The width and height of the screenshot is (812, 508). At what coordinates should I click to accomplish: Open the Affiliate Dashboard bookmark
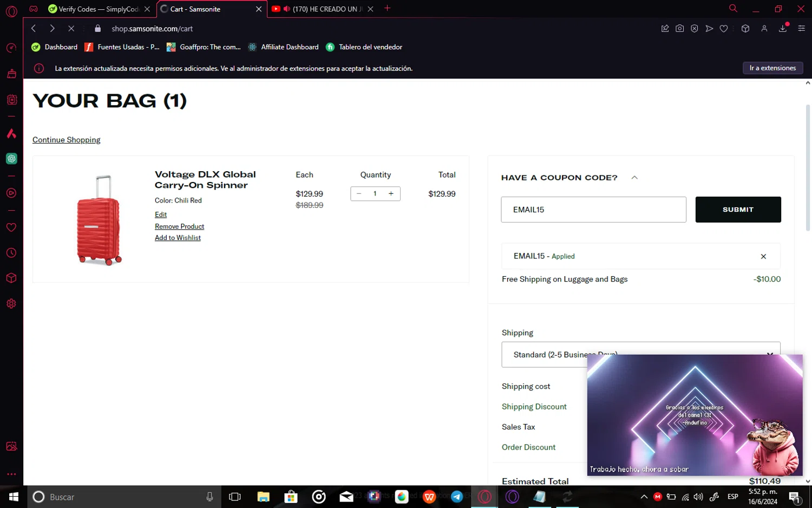tap(283, 47)
